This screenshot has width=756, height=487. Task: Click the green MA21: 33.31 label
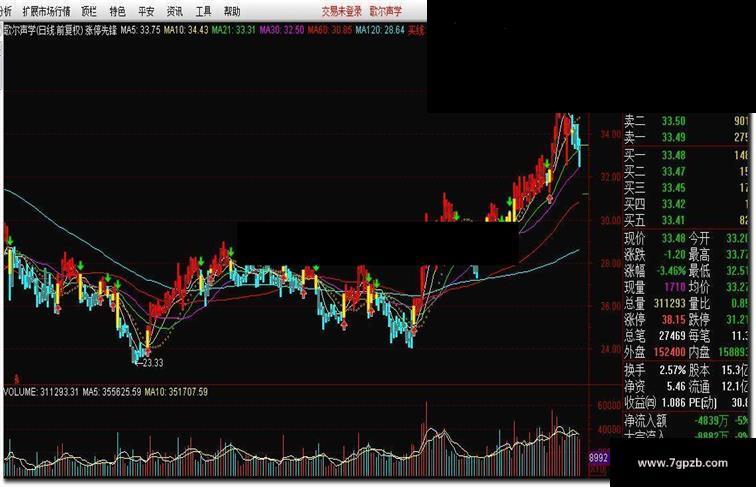[234, 30]
